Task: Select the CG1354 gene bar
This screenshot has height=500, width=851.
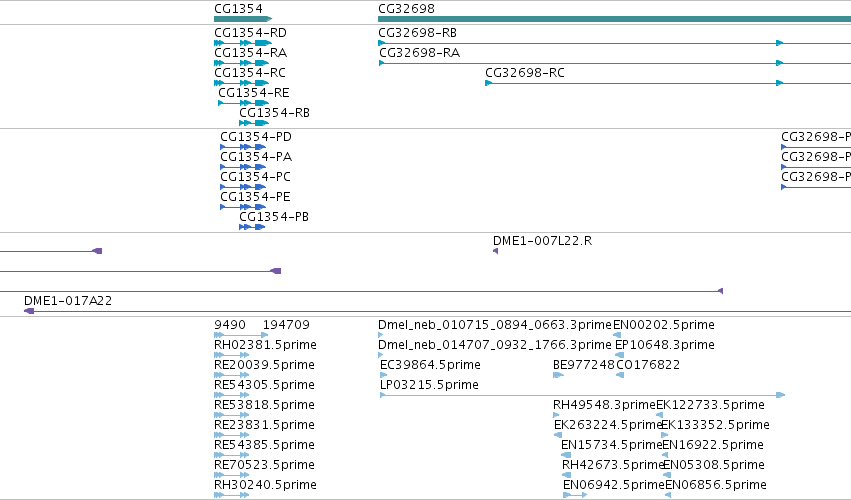Action: tap(243, 19)
